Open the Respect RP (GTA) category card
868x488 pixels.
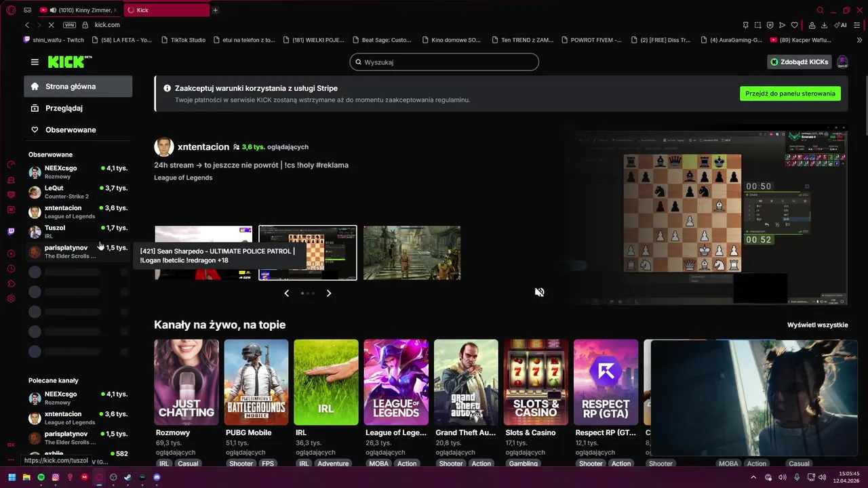click(606, 382)
